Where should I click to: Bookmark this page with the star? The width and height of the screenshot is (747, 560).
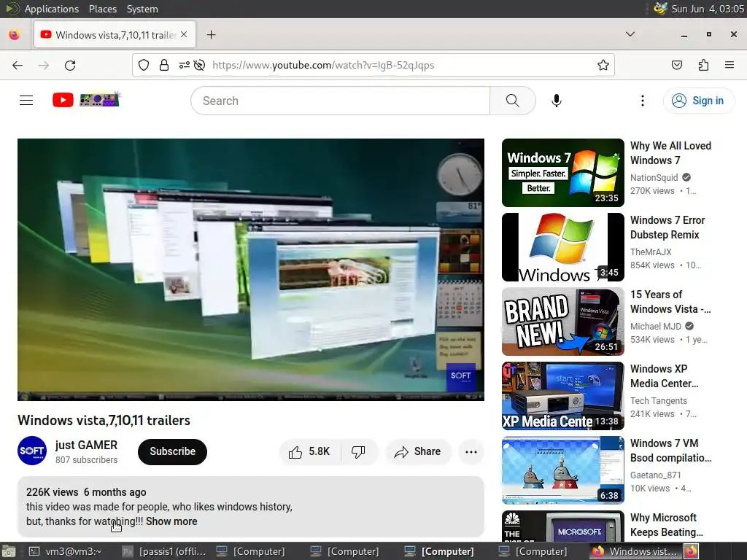pyautogui.click(x=603, y=65)
